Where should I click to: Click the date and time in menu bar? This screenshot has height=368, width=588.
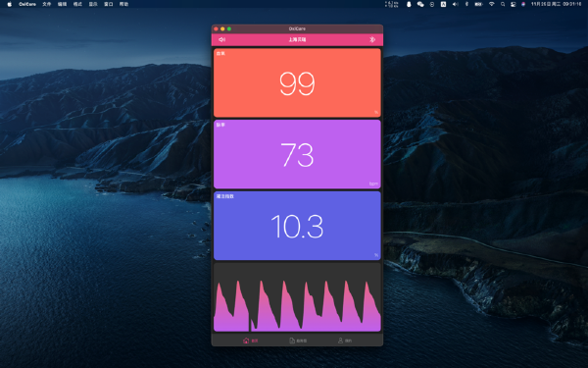(x=556, y=4)
